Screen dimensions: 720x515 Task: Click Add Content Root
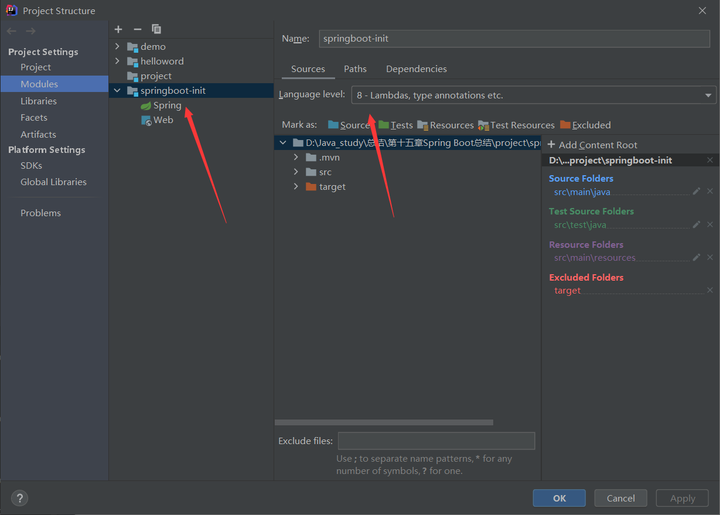pyautogui.click(x=592, y=145)
